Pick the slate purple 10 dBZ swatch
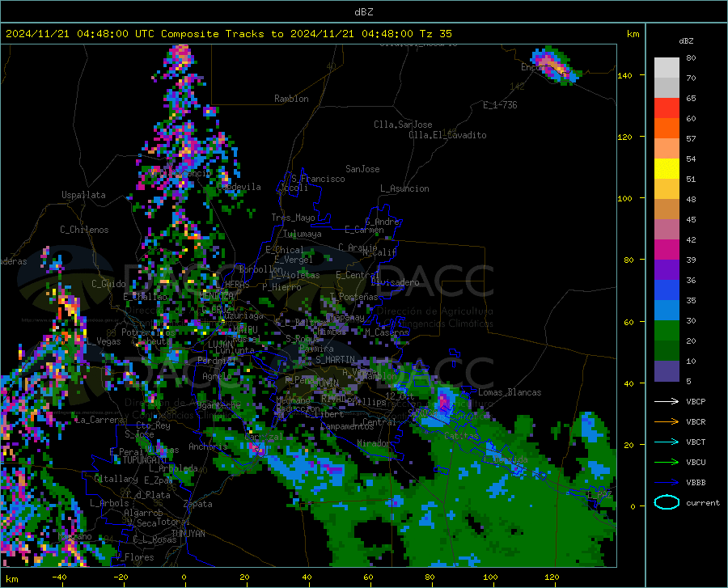 [x=667, y=370]
